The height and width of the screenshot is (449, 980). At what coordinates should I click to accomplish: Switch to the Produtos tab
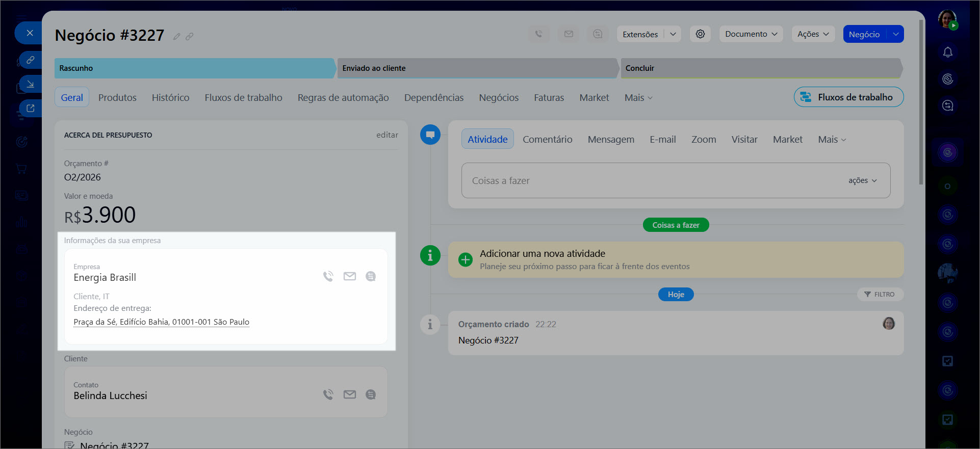[x=117, y=97]
